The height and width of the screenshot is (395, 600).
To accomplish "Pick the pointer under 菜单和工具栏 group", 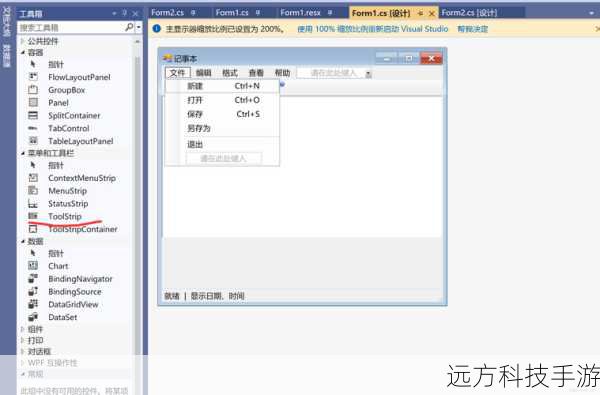I will tap(33, 165).
